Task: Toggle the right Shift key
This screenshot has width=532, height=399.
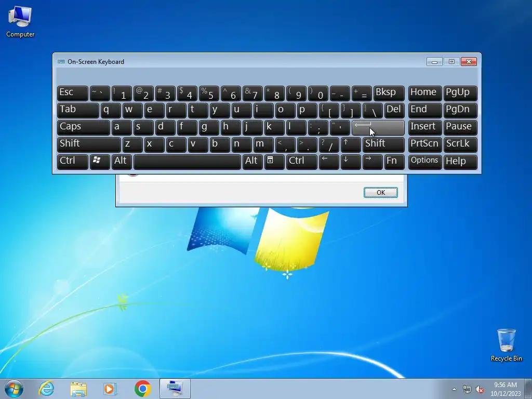Action: tap(383, 144)
